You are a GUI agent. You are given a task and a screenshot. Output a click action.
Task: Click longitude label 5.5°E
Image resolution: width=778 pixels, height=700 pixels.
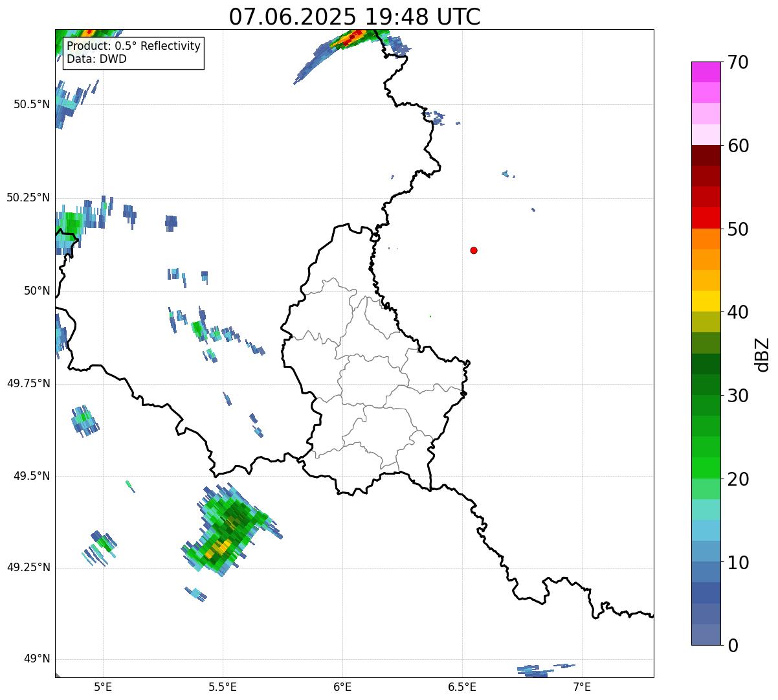(223, 686)
